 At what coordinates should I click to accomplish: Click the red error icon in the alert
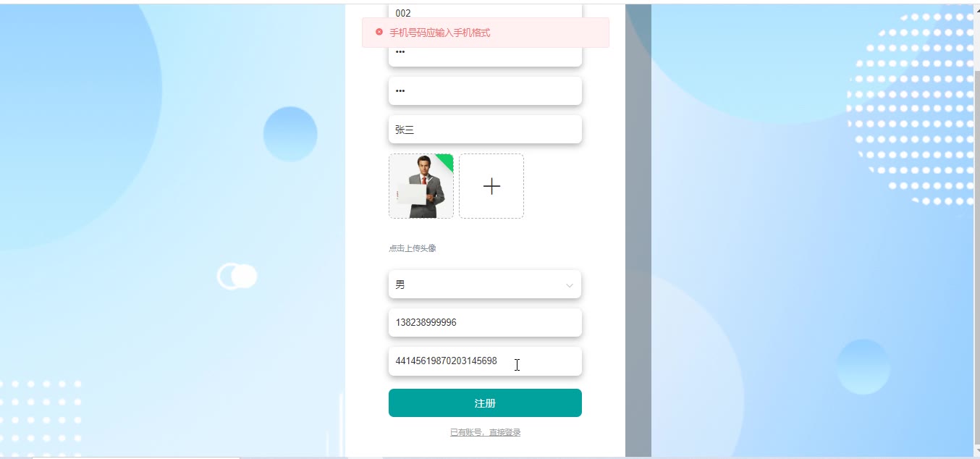click(x=379, y=32)
